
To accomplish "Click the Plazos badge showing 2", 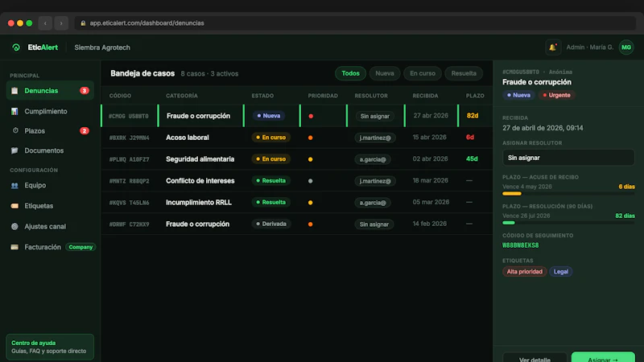I will 85,131.
